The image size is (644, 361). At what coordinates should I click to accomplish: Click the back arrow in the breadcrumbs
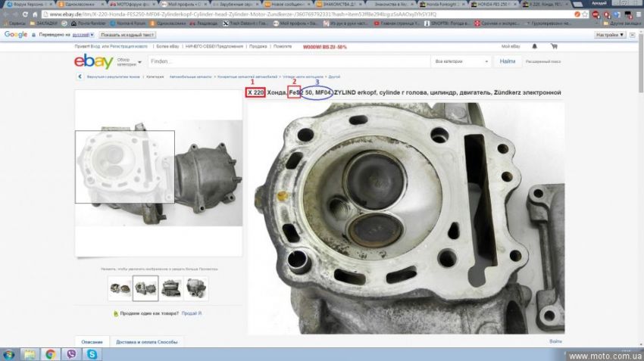pos(80,76)
